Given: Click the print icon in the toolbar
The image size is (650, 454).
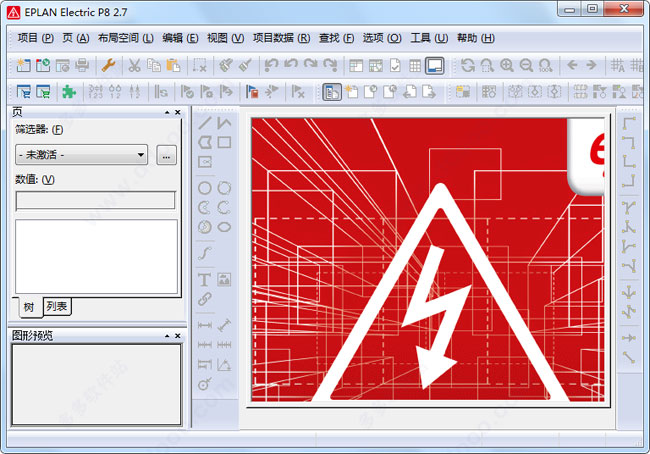Looking at the screenshot, I should pos(82,66).
